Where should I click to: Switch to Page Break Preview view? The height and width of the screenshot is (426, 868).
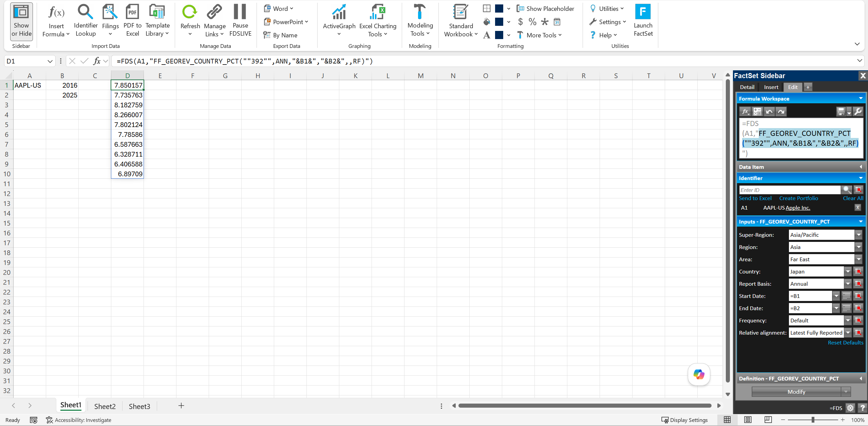coord(768,420)
